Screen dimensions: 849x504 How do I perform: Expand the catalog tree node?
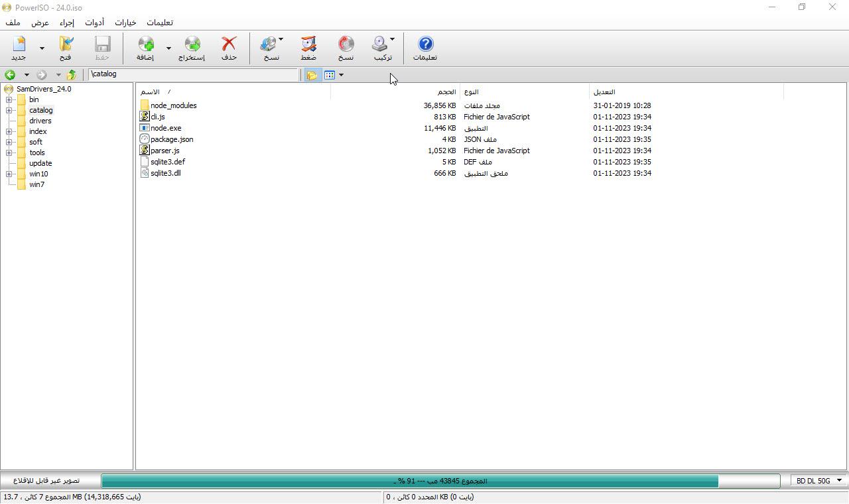click(x=9, y=110)
